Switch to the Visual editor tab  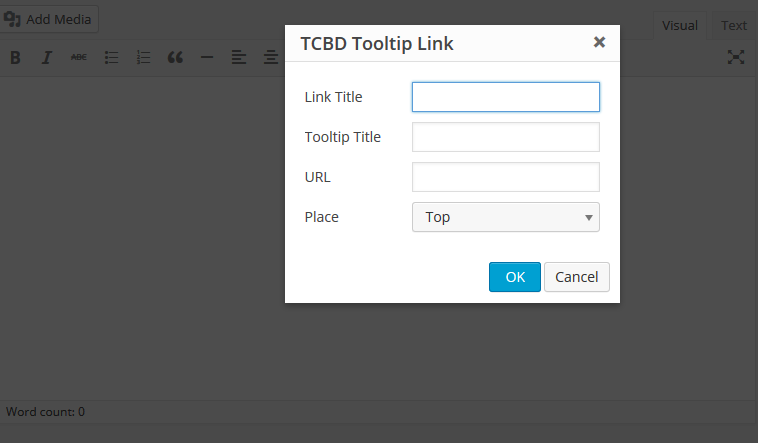[680, 26]
